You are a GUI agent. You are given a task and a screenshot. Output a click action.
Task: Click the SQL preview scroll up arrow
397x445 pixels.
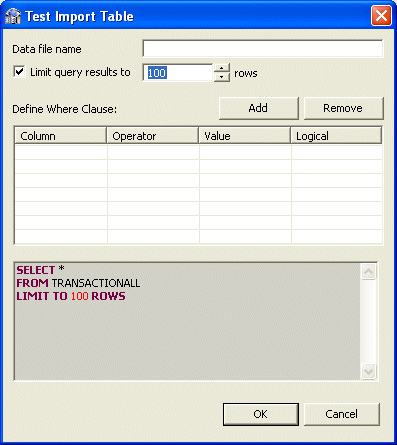coord(368,272)
